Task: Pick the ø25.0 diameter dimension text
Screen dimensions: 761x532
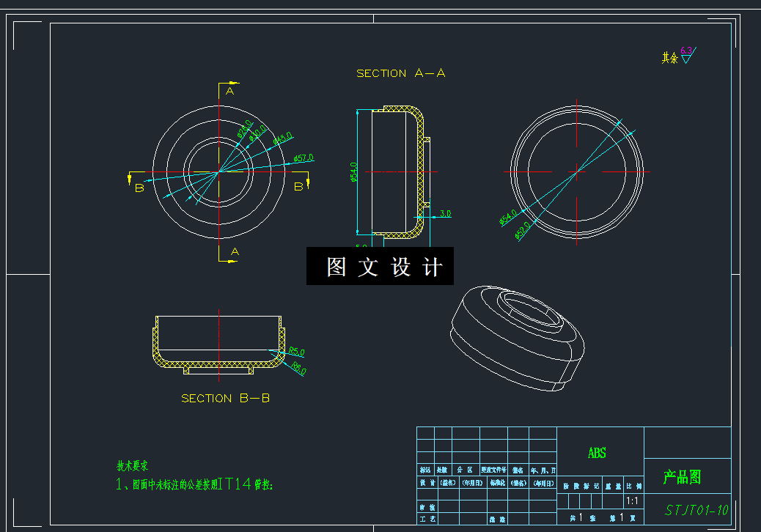Action: pyautogui.click(x=244, y=128)
